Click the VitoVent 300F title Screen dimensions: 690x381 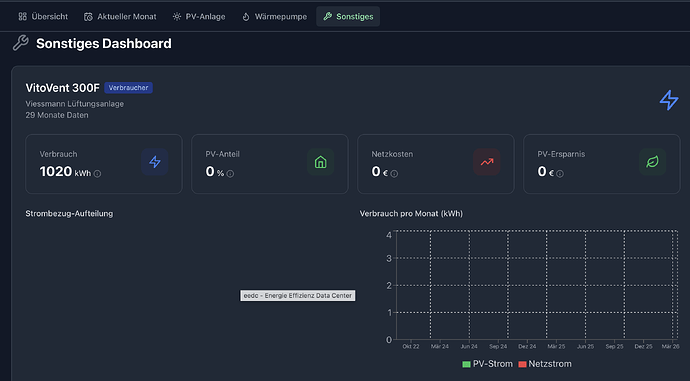tap(62, 88)
